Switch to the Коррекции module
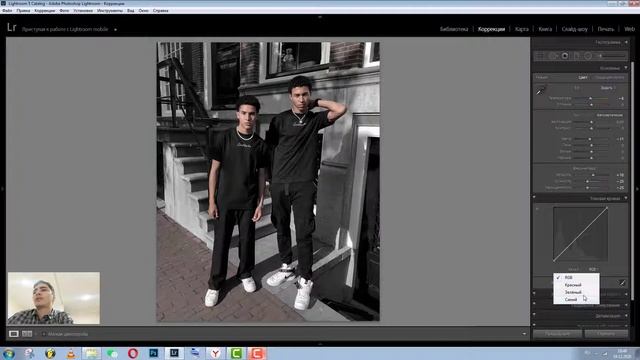Image resolution: width=640 pixels, height=360 pixels. tap(491, 29)
